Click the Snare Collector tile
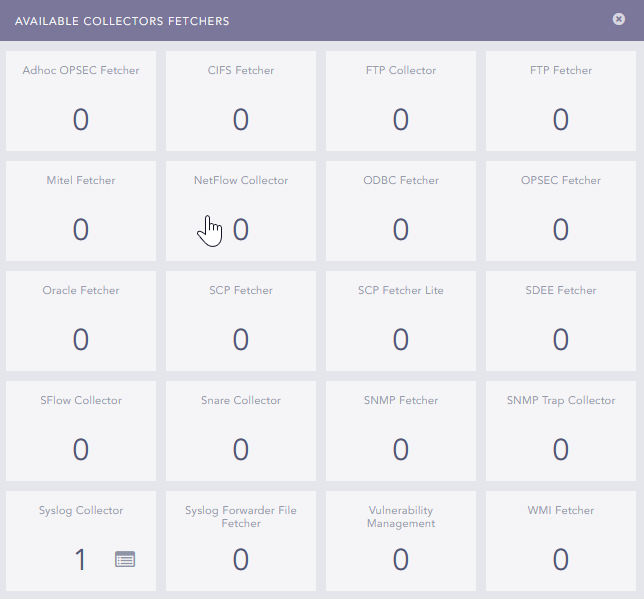The image size is (644, 599). (241, 431)
